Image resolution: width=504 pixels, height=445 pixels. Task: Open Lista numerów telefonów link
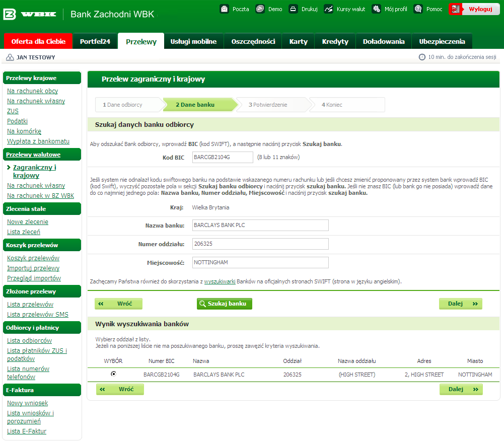[28, 373]
